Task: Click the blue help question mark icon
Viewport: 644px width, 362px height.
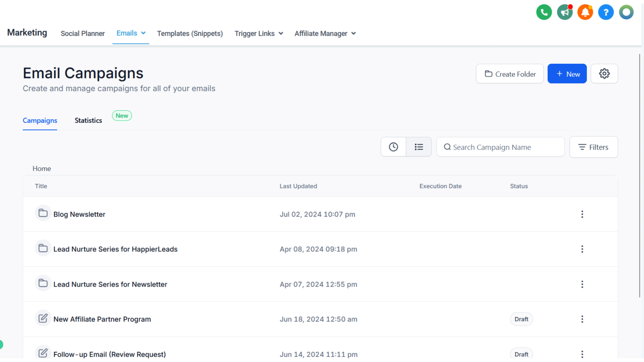Action: (606, 12)
